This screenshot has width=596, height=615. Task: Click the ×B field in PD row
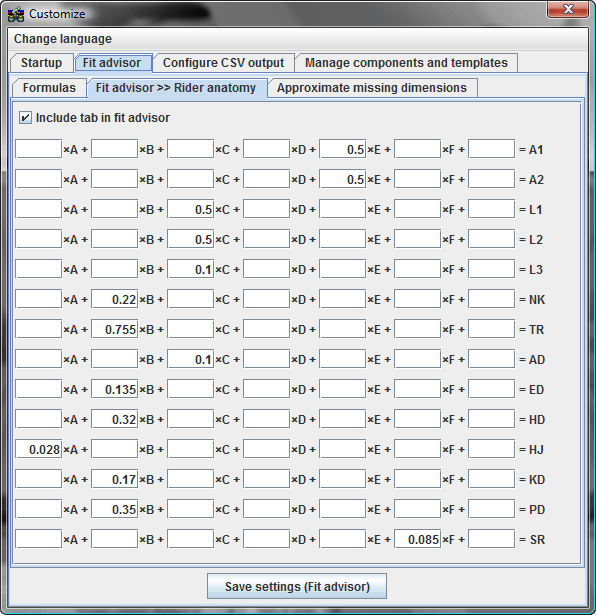(x=114, y=509)
